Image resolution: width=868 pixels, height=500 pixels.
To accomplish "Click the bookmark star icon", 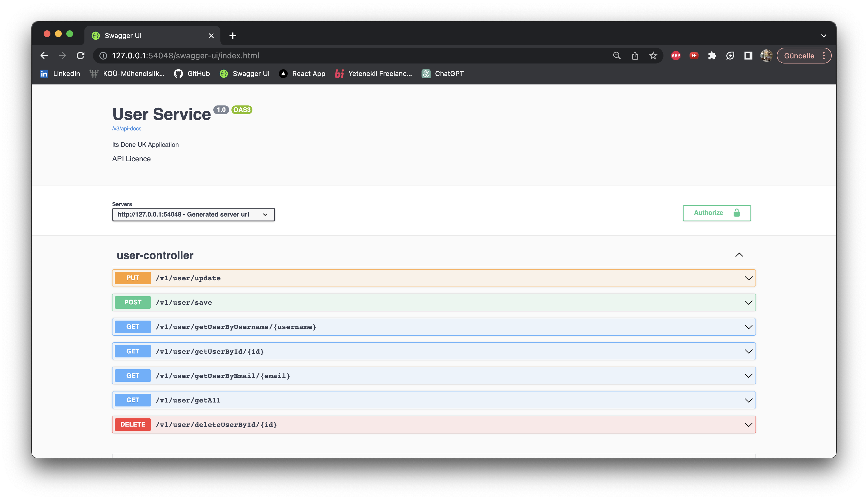I will click(x=653, y=56).
